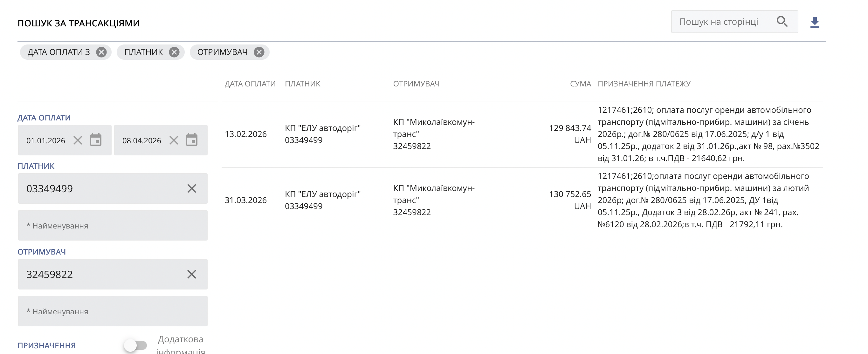The width and height of the screenshot is (868, 354).
Task: Click the magnifier search icon
Action: 782,22
